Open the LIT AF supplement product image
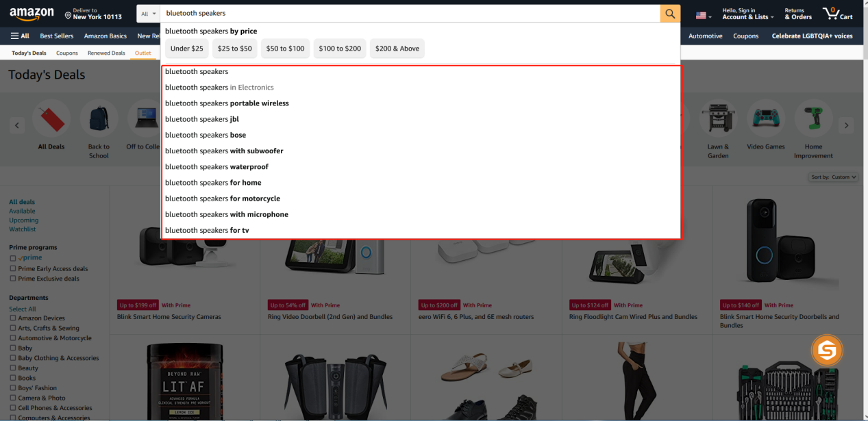 pyautogui.click(x=185, y=381)
